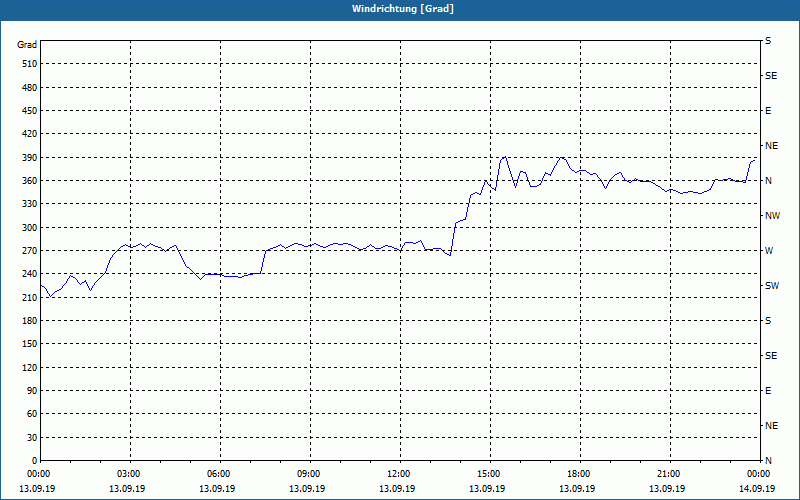
Task: Select the 450 y-axis value
Action: pyautogui.click(x=30, y=111)
